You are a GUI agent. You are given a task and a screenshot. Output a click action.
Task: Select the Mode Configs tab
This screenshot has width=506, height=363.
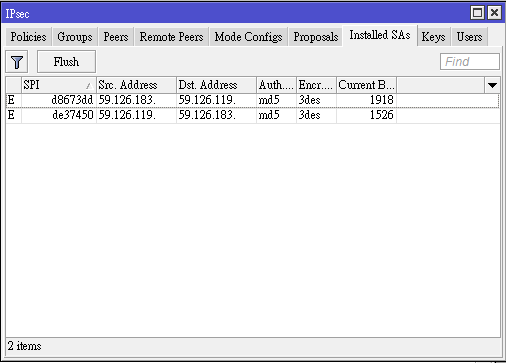248,37
